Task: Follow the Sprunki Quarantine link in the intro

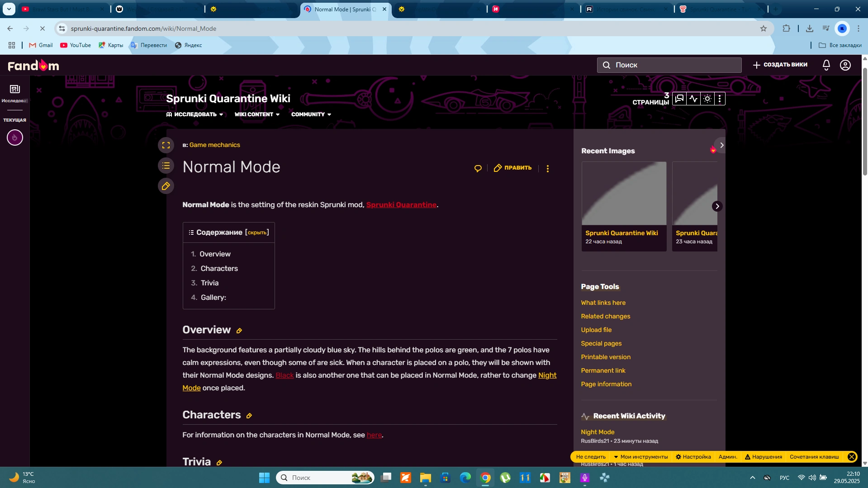Action: [x=401, y=205]
